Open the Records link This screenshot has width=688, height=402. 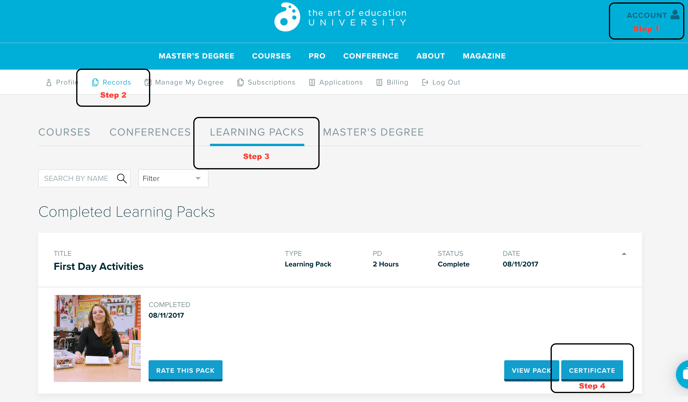(117, 83)
